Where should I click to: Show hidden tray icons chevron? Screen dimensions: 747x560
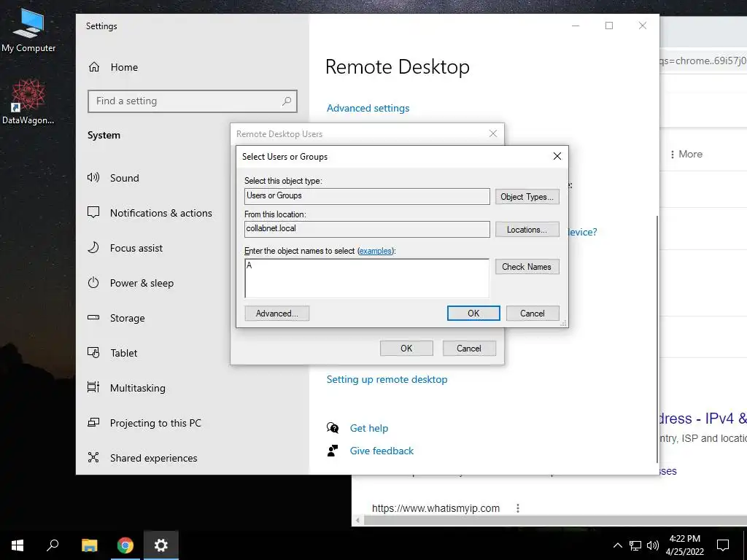coord(617,545)
